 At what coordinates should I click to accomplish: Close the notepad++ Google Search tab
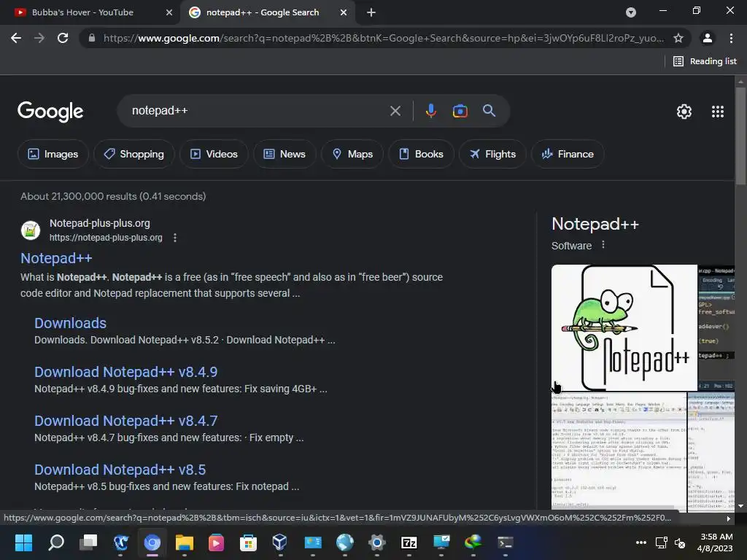[343, 12]
